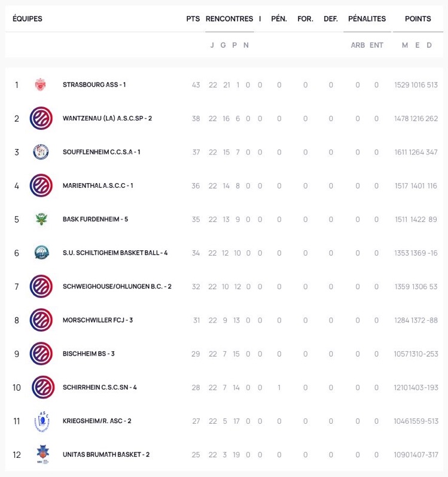Click the ARB penalties sub-header

click(x=358, y=45)
